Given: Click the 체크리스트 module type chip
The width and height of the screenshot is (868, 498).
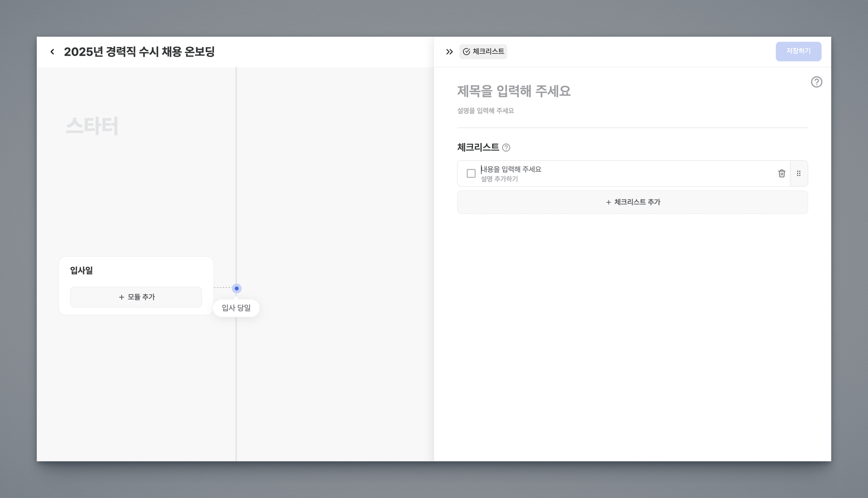Looking at the screenshot, I should pos(483,52).
